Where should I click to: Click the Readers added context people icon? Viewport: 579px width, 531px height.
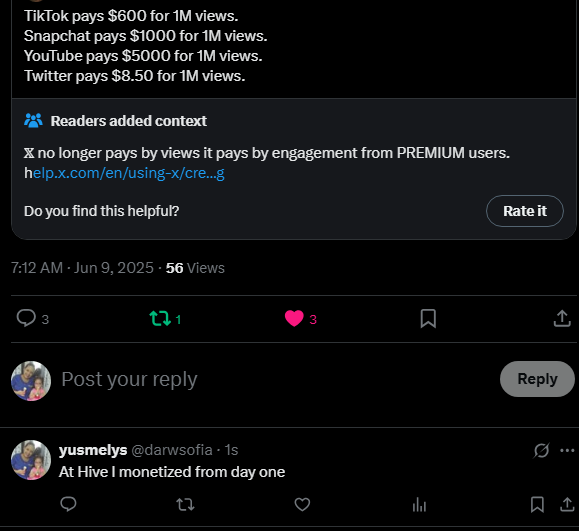point(33,120)
